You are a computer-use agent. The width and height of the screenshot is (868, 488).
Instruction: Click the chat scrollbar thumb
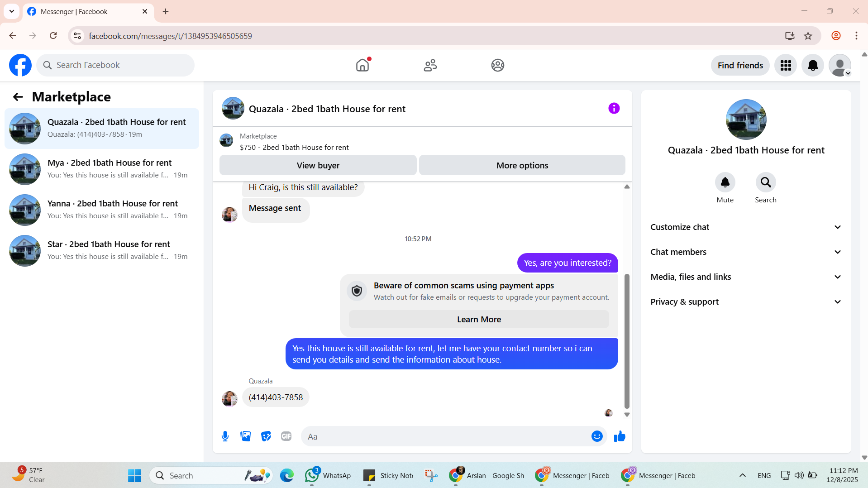click(627, 341)
